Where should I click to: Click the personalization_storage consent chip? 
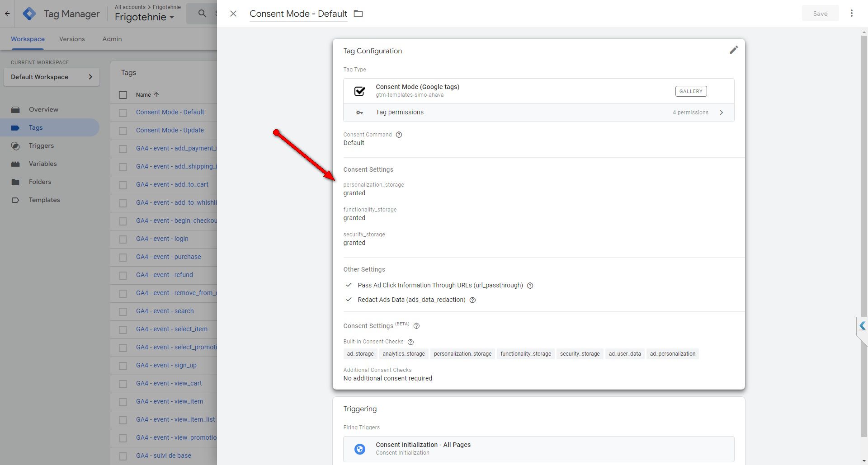pyautogui.click(x=462, y=354)
